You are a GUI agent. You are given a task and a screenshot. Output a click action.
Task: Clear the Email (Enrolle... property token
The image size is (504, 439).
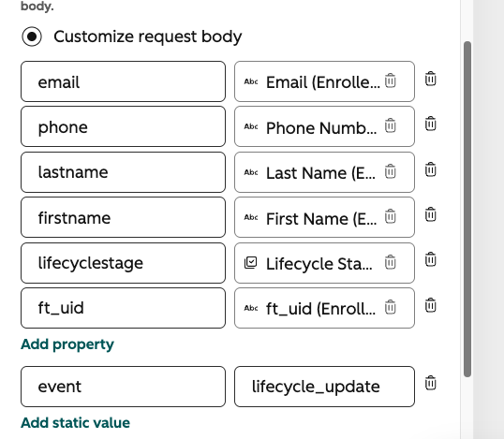391,80
